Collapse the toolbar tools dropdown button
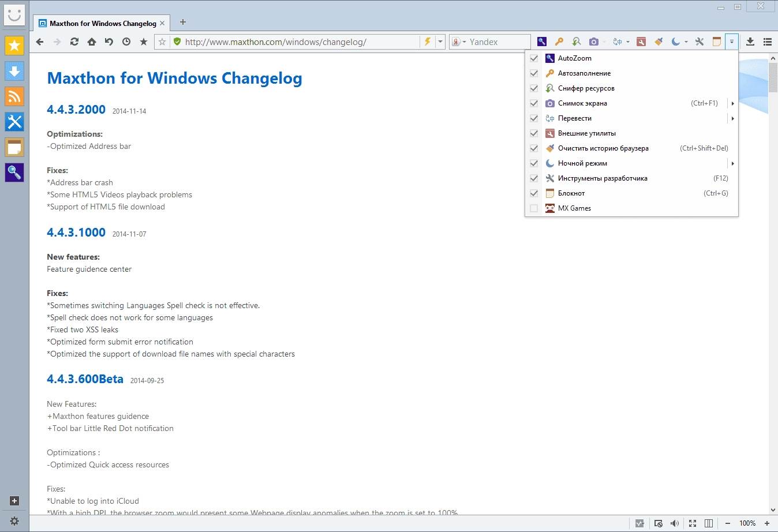 coord(732,42)
